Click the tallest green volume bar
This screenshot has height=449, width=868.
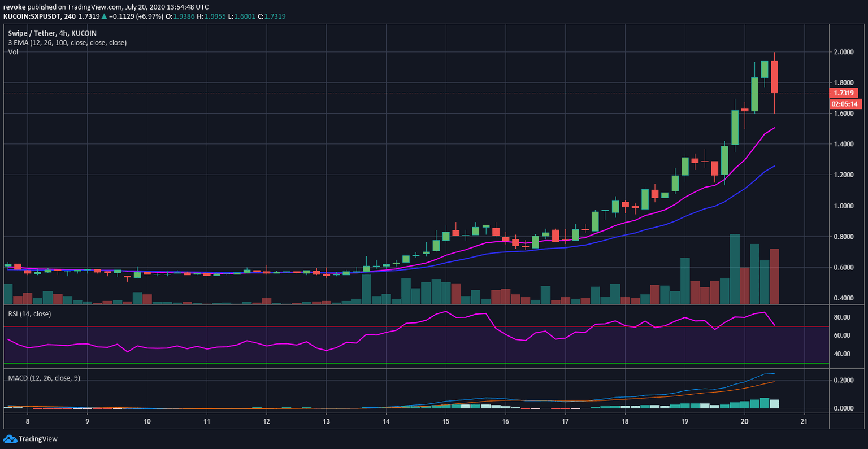tap(735, 269)
